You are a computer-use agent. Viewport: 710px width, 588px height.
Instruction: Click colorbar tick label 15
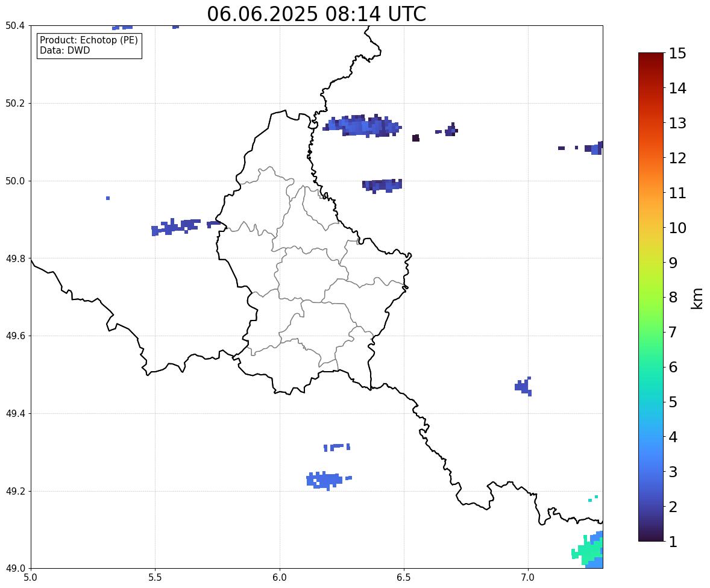click(677, 54)
